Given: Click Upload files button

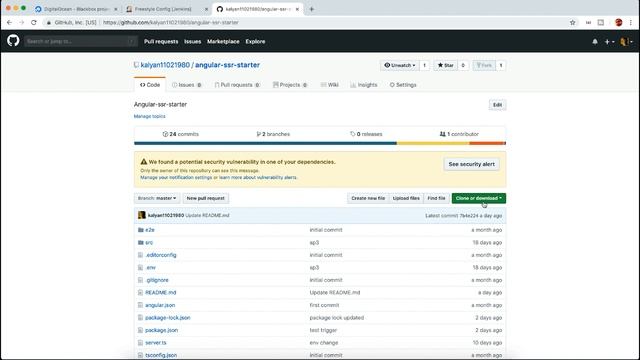Looking at the screenshot, I should click(x=406, y=198).
